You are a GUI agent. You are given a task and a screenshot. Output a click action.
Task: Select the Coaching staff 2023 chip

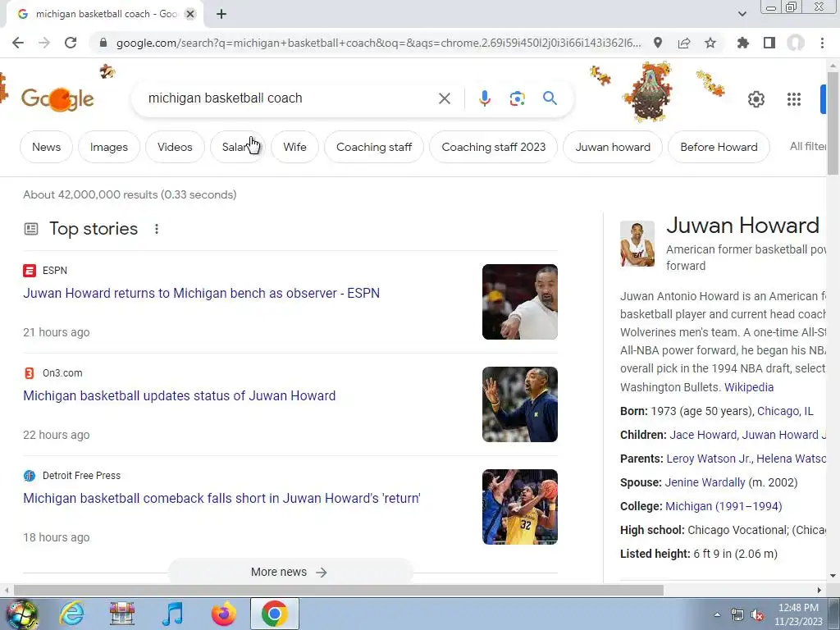click(493, 147)
